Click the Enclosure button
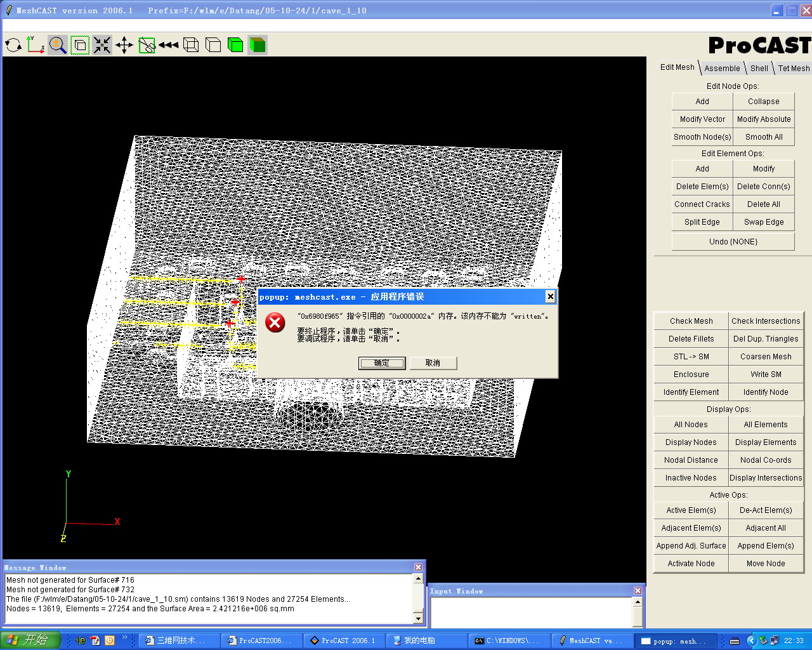The height and width of the screenshot is (650, 812). [691, 375]
